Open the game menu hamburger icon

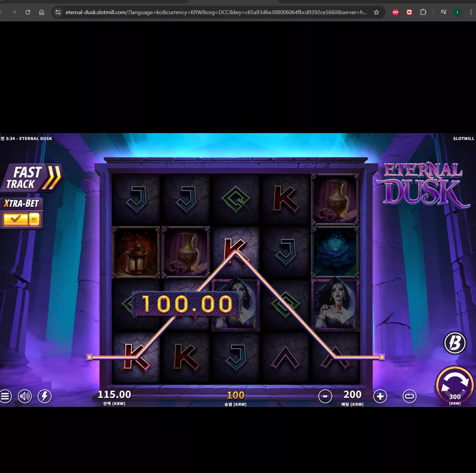(x=5, y=396)
